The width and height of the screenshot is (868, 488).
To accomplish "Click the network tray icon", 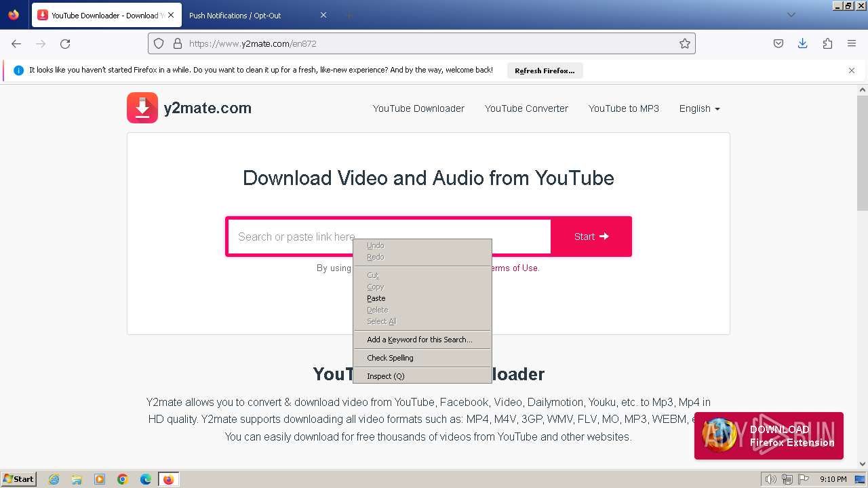I will (x=787, y=479).
